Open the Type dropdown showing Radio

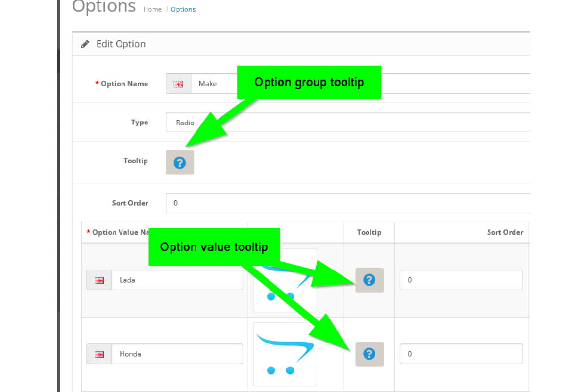click(343, 122)
